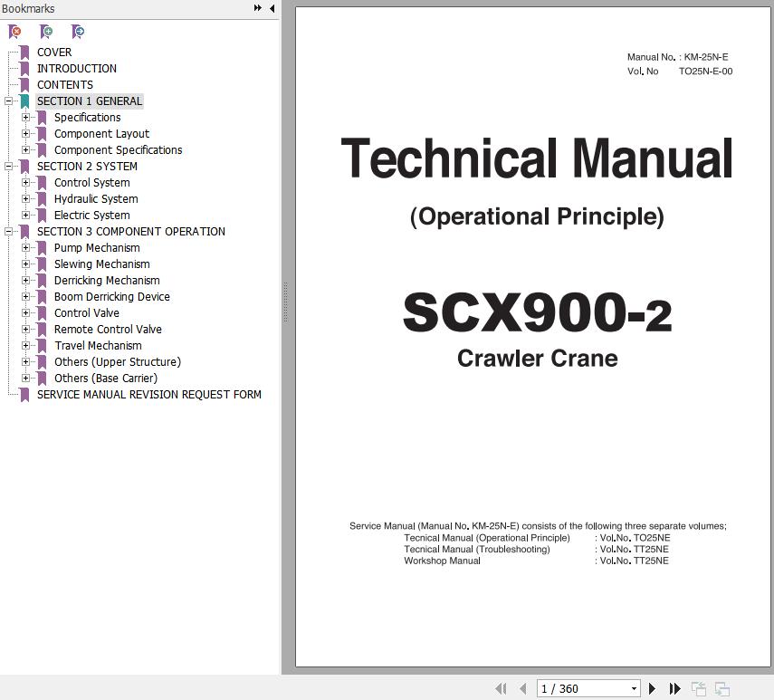Expand the Specifications bookmark
The height and width of the screenshot is (700, 774).
pyautogui.click(x=25, y=118)
